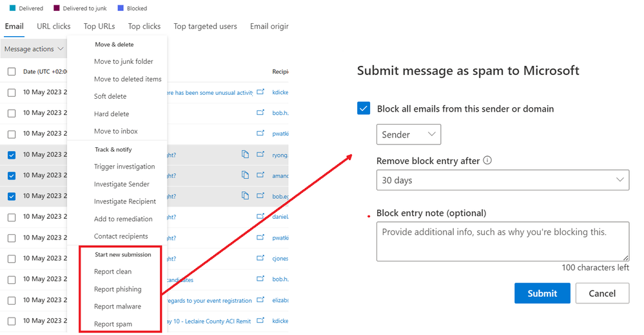Image resolution: width=644 pixels, height=335 pixels.
Task: Open the amanc row message in new window
Action: (260, 175)
